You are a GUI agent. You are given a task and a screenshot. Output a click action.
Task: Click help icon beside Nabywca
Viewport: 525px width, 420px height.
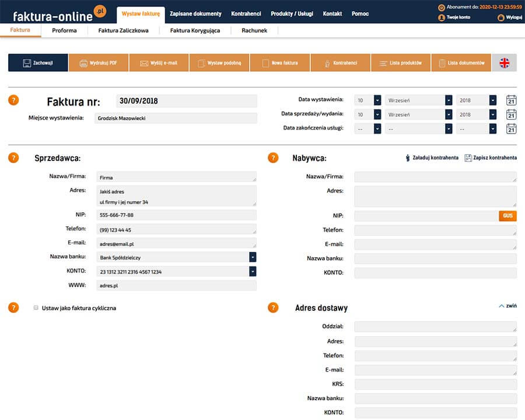click(x=273, y=157)
